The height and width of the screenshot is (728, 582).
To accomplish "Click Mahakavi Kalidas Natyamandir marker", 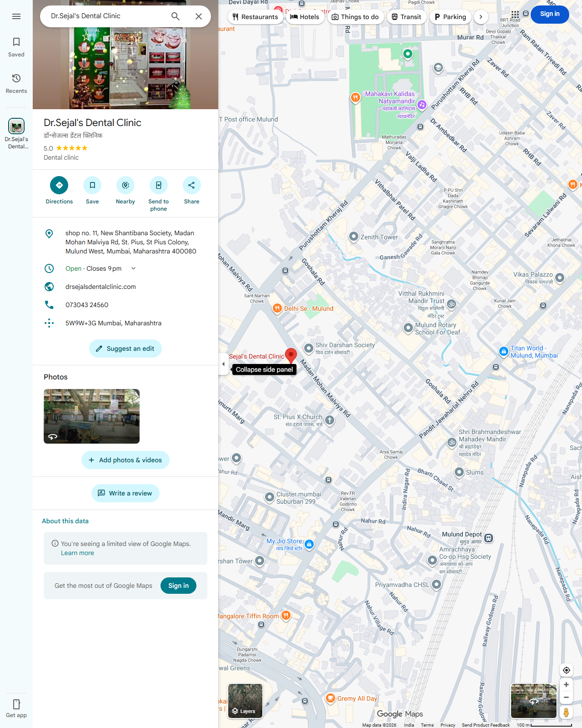I will (x=422, y=105).
